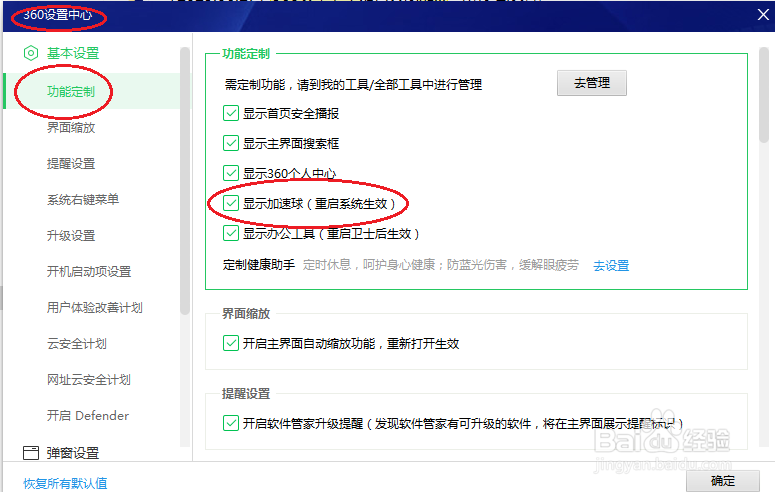Image resolution: width=775 pixels, height=492 pixels.
Task: Open 界面缩放 sidebar item
Action: (x=71, y=128)
